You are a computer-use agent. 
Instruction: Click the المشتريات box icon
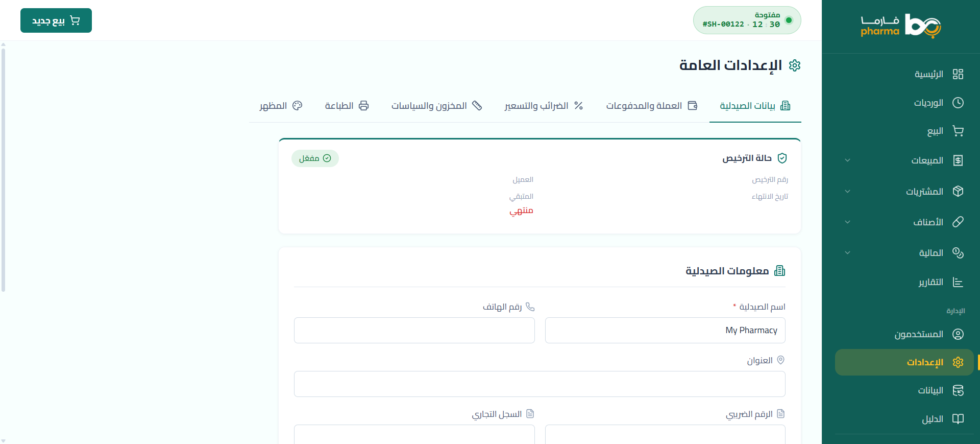pyautogui.click(x=958, y=191)
